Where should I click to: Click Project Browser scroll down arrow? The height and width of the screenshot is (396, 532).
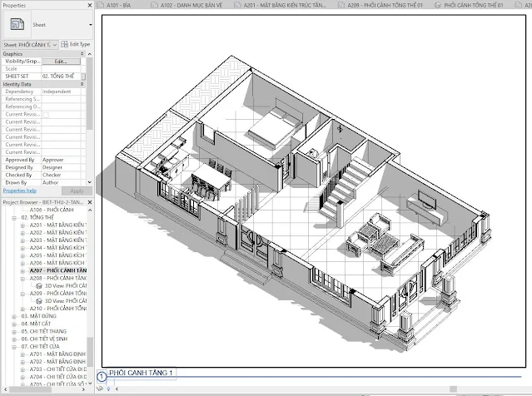(x=90, y=384)
